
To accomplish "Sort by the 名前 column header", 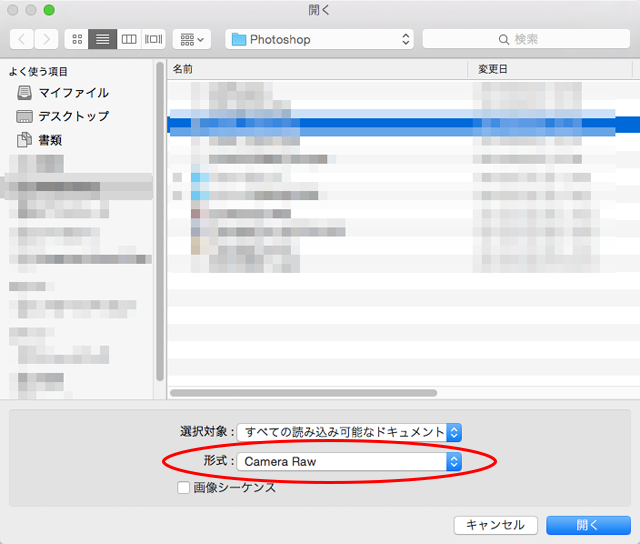I will point(318,69).
